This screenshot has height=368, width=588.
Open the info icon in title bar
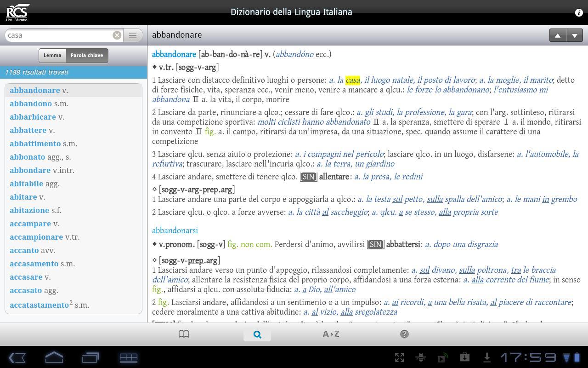pos(579,13)
